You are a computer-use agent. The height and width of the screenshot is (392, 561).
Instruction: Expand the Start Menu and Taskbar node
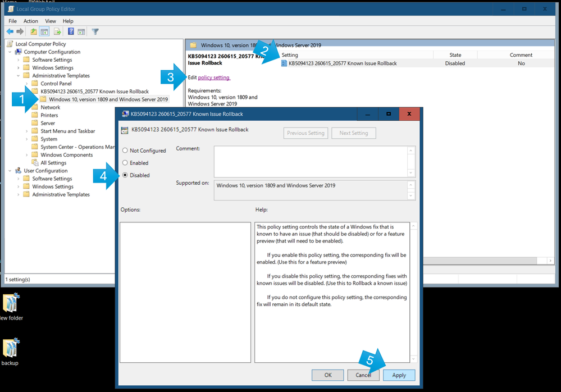[26, 131]
